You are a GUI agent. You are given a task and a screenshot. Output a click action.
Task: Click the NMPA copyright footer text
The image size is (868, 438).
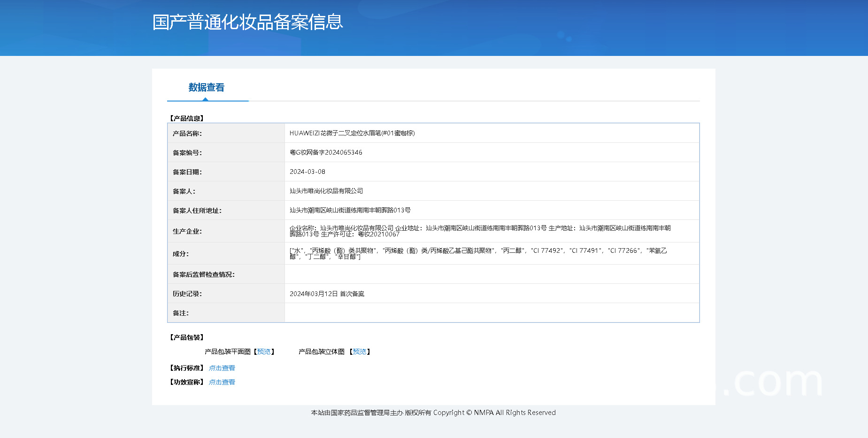click(x=433, y=413)
